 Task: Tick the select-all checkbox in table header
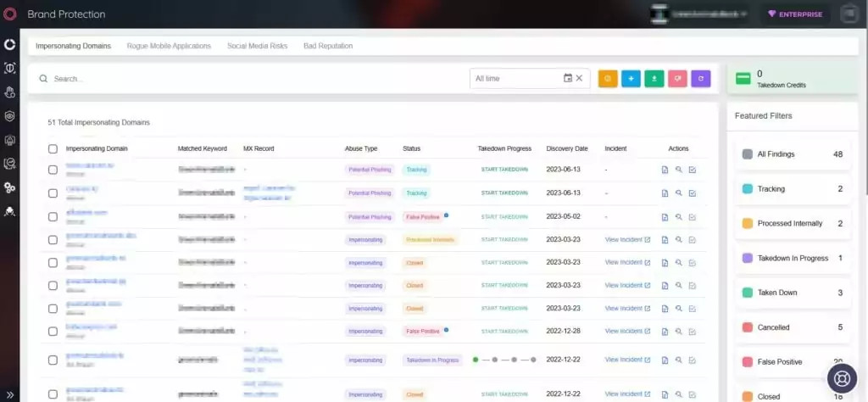tap(53, 149)
